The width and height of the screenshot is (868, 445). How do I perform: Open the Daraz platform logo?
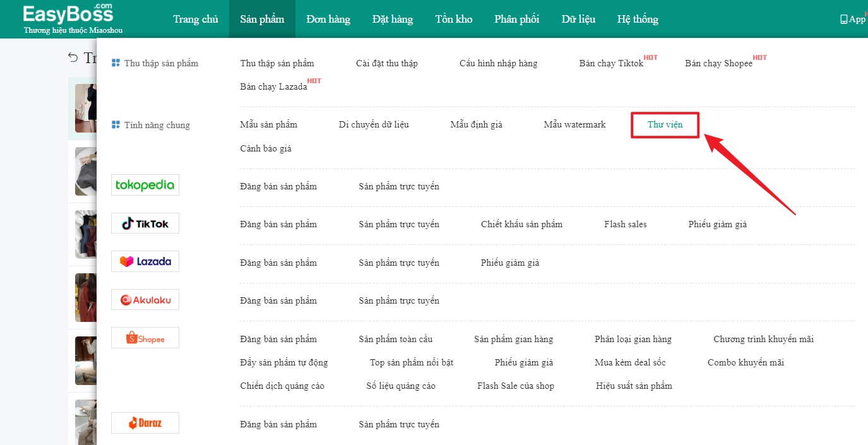click(x=145, y=423)
